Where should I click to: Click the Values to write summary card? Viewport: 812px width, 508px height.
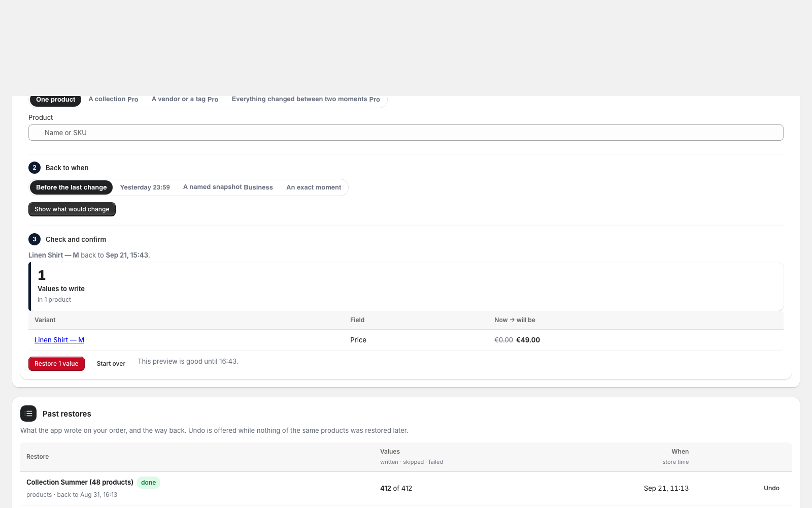(406, 287)
